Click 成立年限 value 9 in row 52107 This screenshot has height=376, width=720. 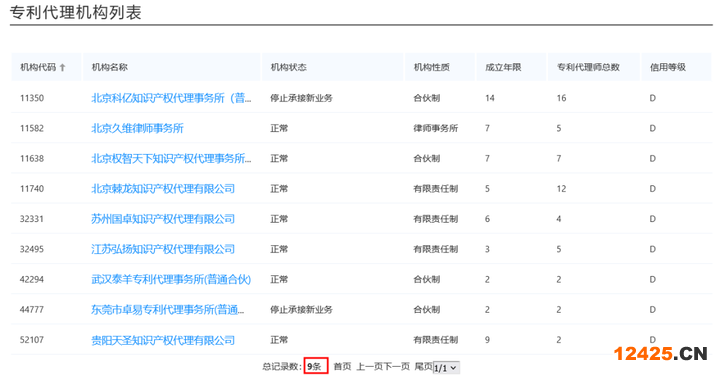pos(487,340)
